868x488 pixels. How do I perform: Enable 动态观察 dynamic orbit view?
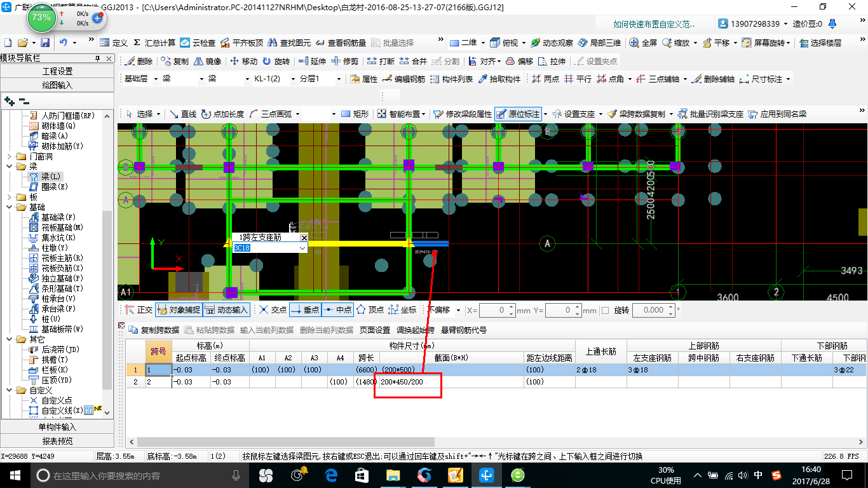click(x=552, y=43)
